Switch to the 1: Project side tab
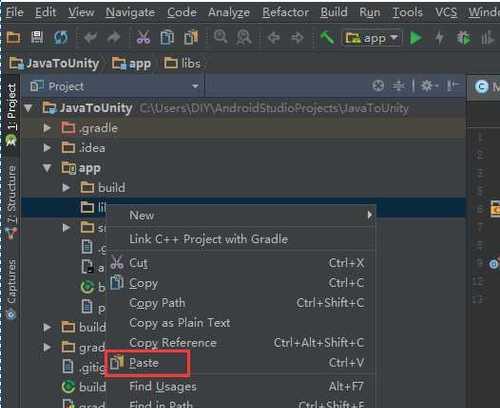Image resolution: width=500 pixels, height=408 pixels. point(11,114)
